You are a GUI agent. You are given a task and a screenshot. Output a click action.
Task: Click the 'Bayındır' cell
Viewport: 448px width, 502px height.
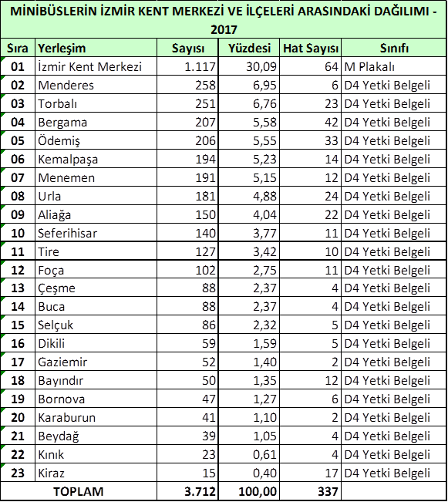96,380
